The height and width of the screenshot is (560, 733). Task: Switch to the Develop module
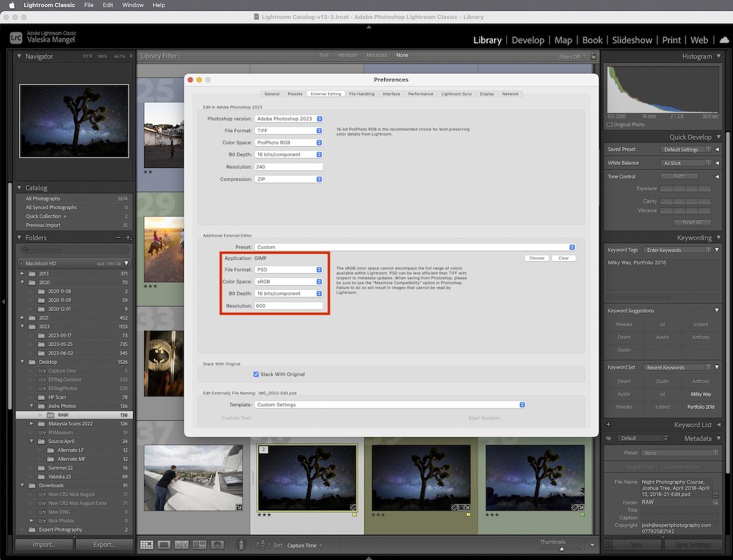[528, 40]
